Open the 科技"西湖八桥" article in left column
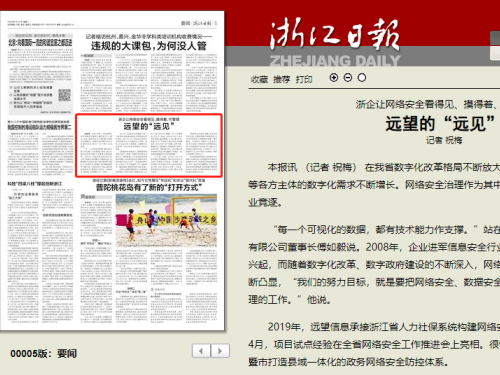500x375 pixels. 35,183
